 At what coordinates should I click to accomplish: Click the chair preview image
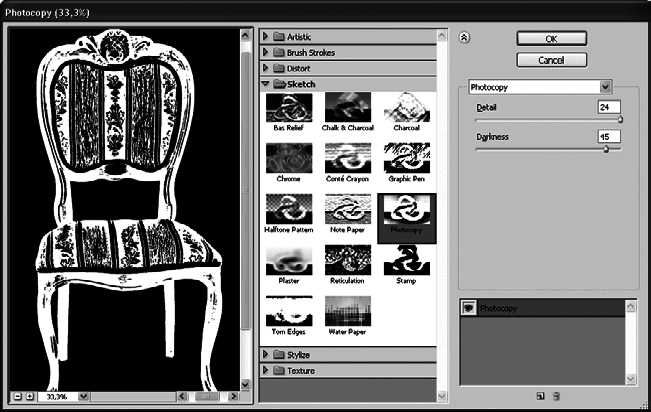tap(125, 210)
